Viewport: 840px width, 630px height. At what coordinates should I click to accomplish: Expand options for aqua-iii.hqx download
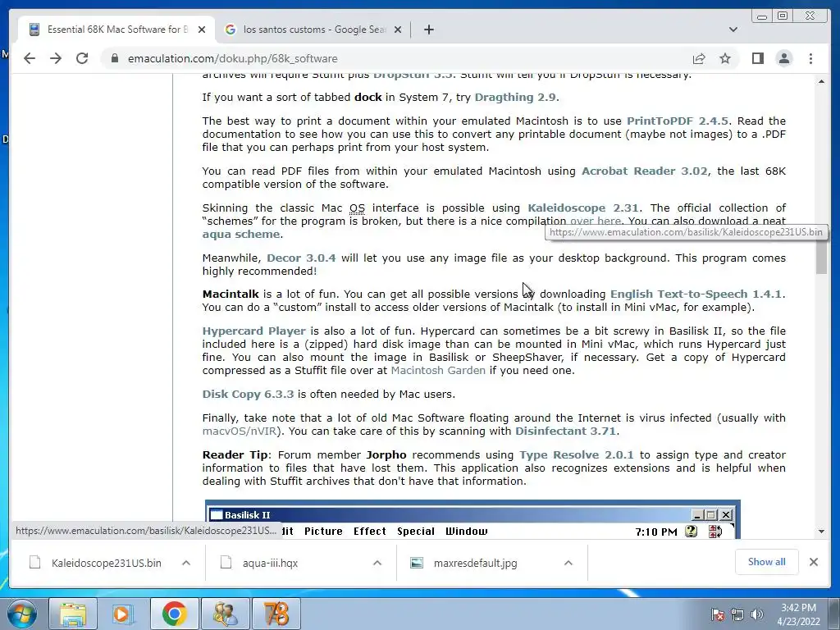[x=377, y=563]
